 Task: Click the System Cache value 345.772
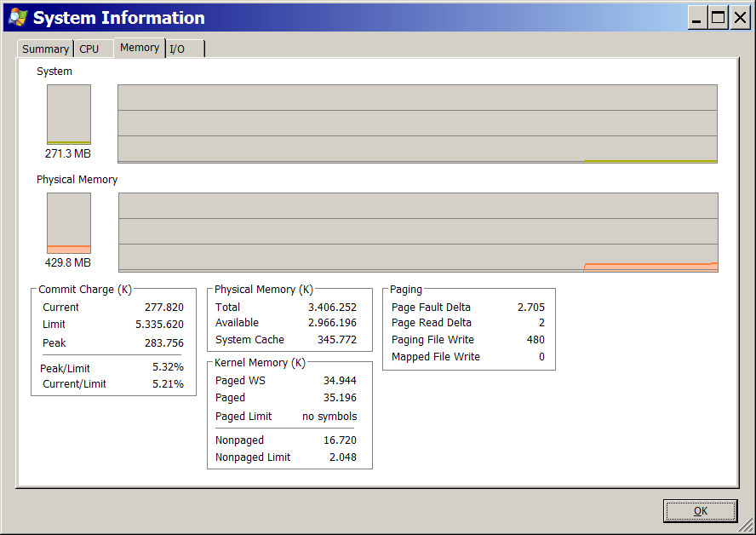click(x=337, y=340)
